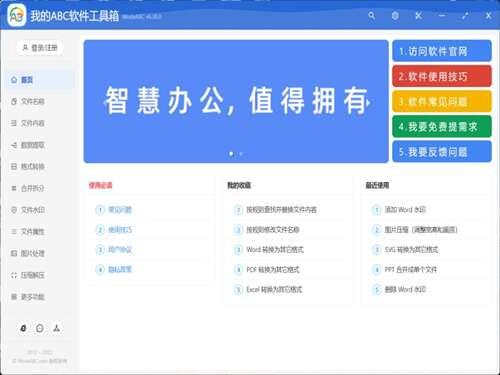Open recent item 删除 Word 水印

point(405,289)
